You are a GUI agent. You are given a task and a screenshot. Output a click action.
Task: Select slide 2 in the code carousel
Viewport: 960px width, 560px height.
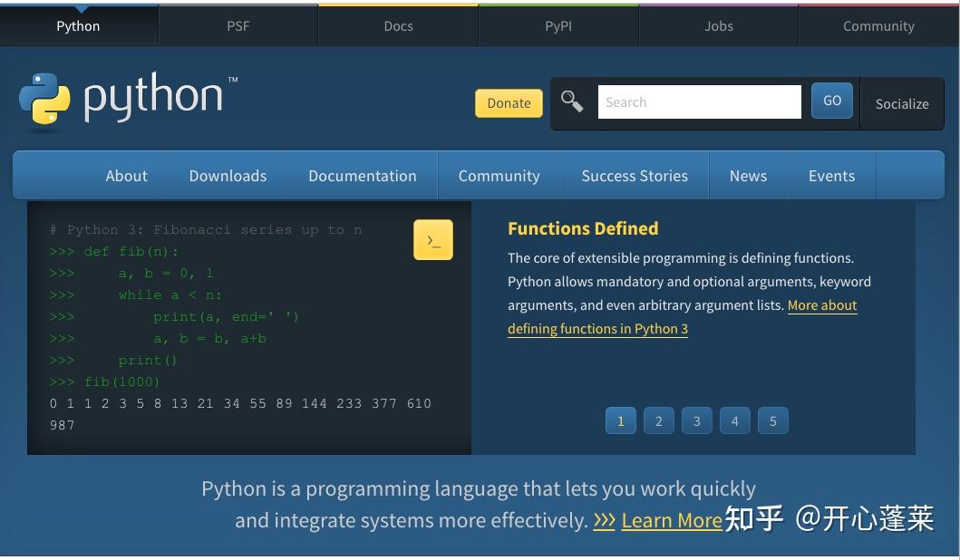coord(659,420)
